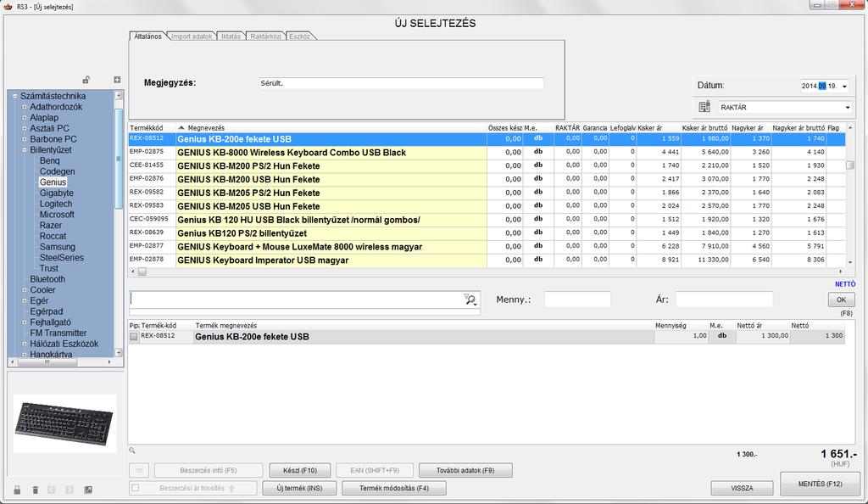Click the NETTÓ price mode link
The image size is (868, 504).
tap(845, 284)
